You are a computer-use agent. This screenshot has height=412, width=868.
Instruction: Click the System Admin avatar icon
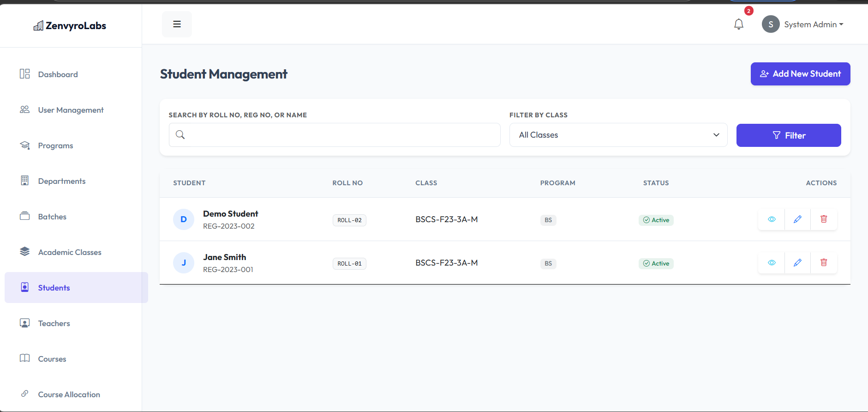point(770,24)
